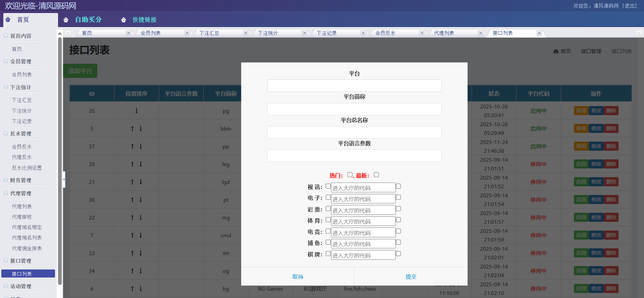Click the tab bar scroll-right arrow
644x298 pixels.
point(639,33)
